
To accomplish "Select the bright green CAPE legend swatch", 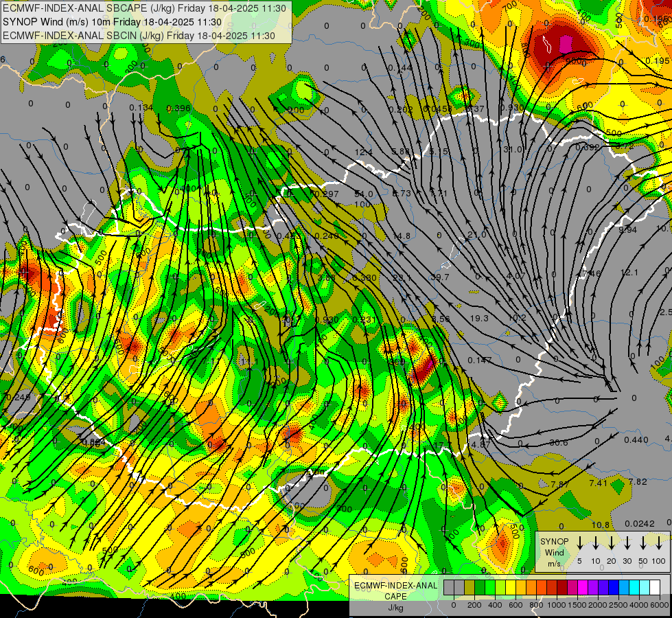I will [490, 587].
